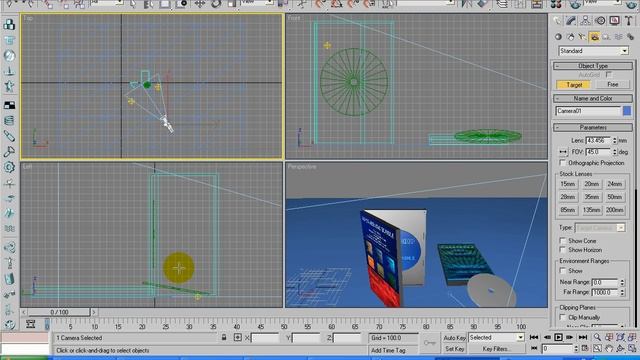Click the Far Range spinner arrows
640x360 pixels.
coord(622,292)
